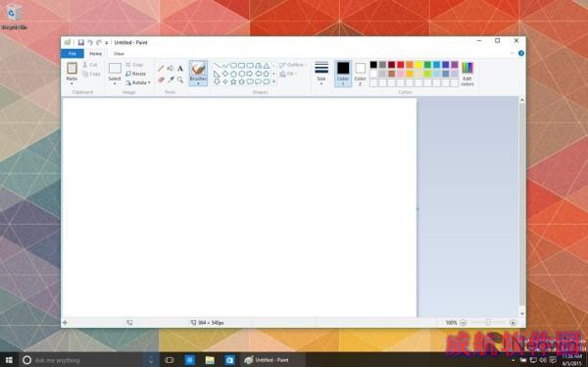Select the Pencil tool

tap(161, 69)
